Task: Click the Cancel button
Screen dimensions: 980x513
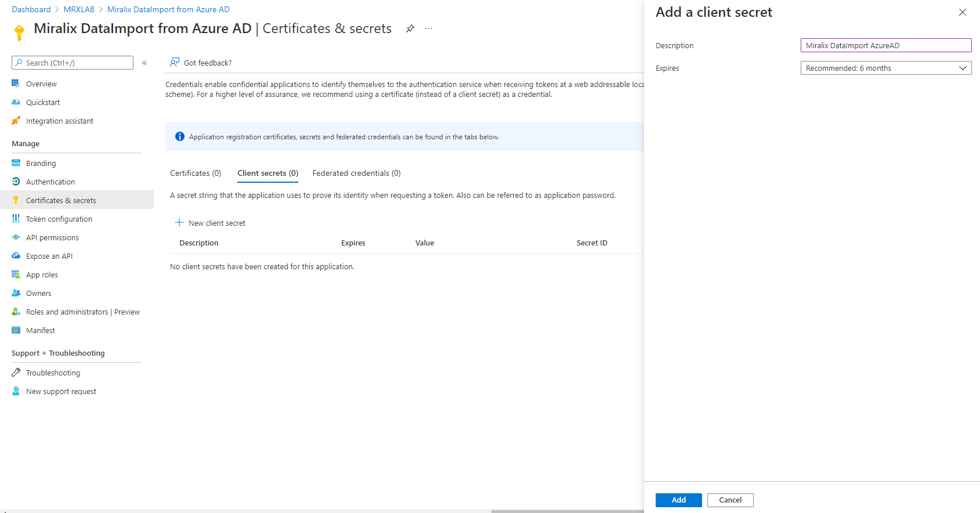Action: point(731,500)
